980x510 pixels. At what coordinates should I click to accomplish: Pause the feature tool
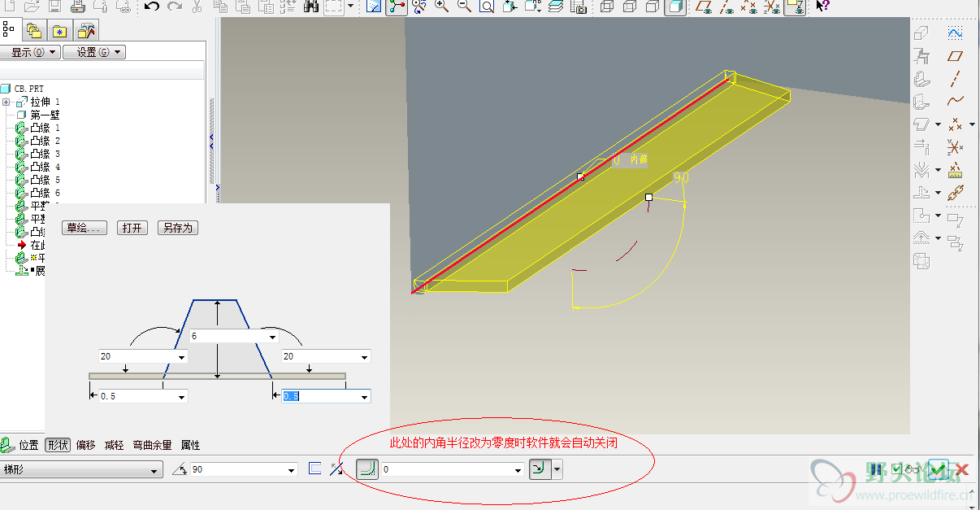pos(877,469)
